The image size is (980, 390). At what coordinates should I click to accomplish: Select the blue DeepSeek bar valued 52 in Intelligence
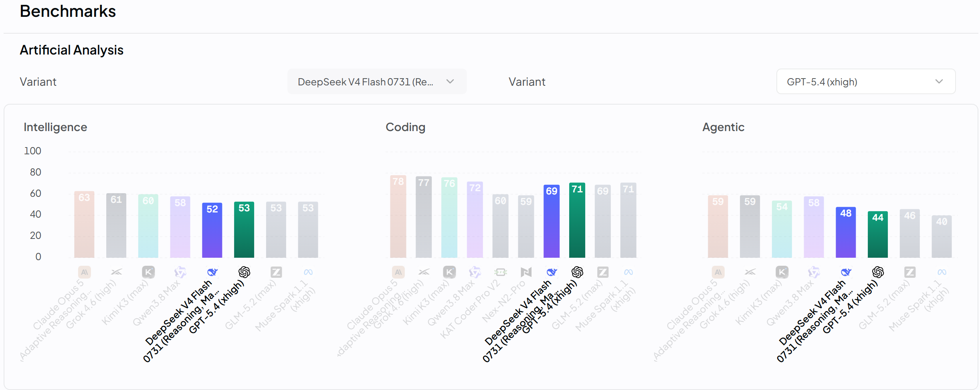[212, 230]
